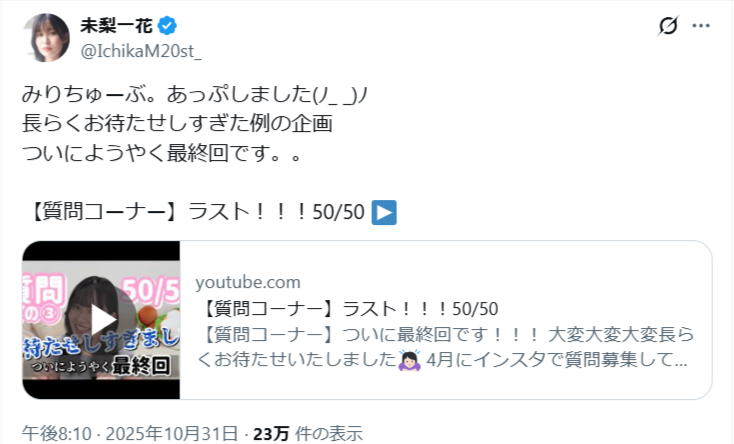Click the 最終回 caption on video thumbnail
The width and height of the screenshot is (734, 444).
140,366
